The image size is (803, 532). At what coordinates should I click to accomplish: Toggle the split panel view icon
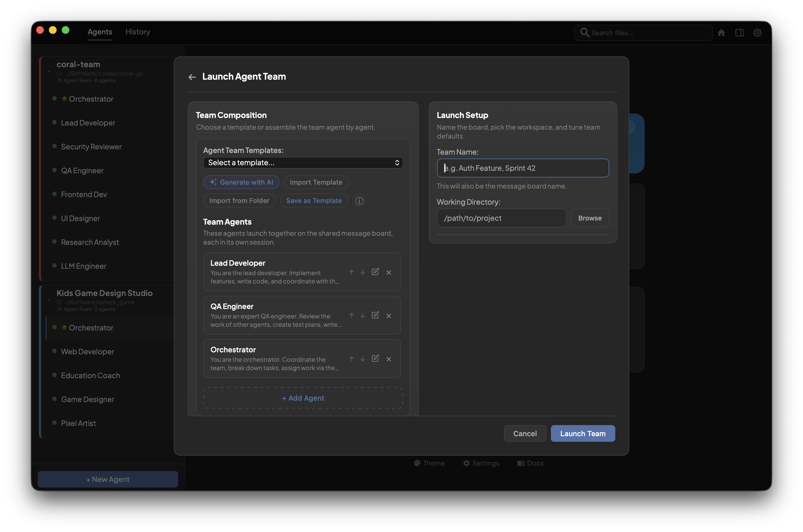point(740,32)
